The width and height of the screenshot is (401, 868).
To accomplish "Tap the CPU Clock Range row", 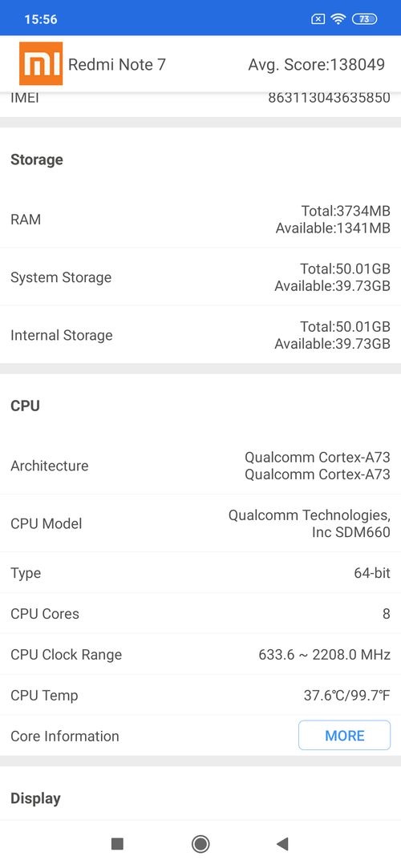I will 200,654.
